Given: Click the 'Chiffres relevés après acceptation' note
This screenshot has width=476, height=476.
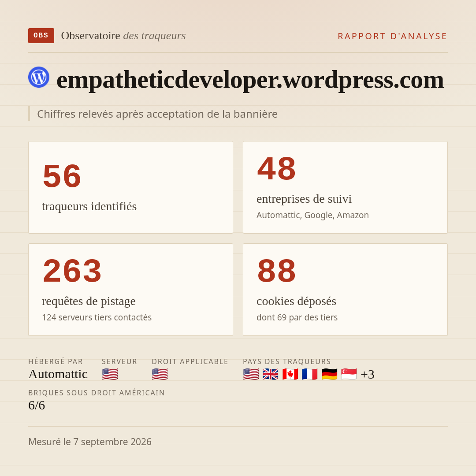Looking at the screenshot, I should pyautogui.click(x=157, y=114).
